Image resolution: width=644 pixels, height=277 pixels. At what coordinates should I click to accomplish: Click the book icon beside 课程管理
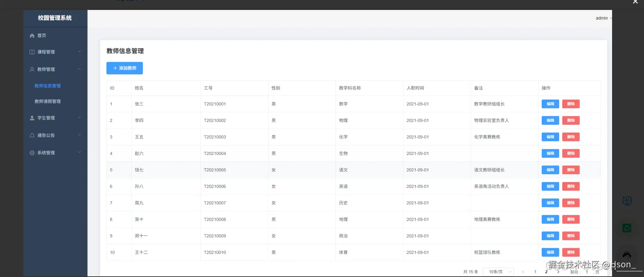(32, 52)
